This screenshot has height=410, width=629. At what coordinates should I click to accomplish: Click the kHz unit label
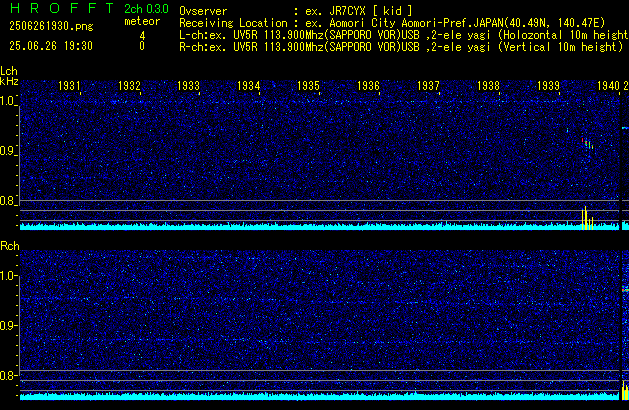coord(9,81)
